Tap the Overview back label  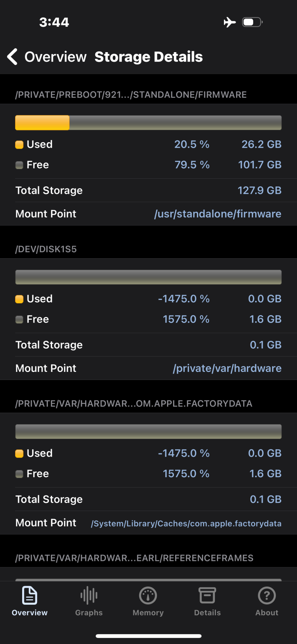tap(55, 57)
